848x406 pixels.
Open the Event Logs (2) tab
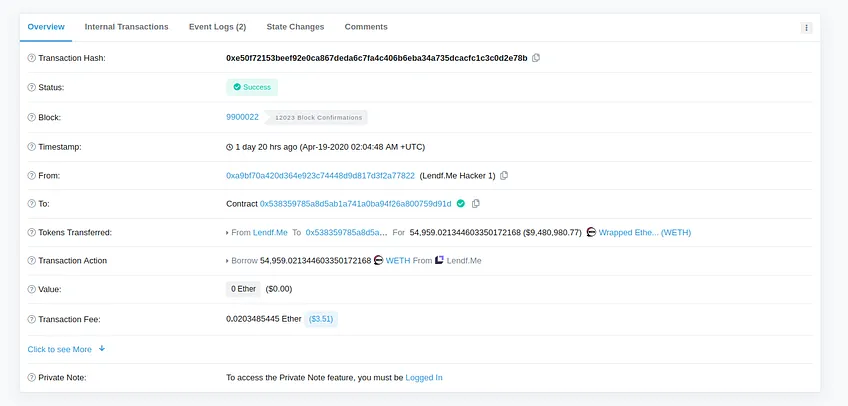pos(217,26)
